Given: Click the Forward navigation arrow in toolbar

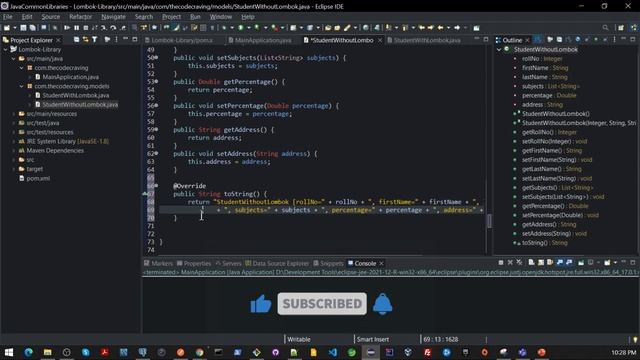Looking at the screenshot, I should [x=457, y=28].
